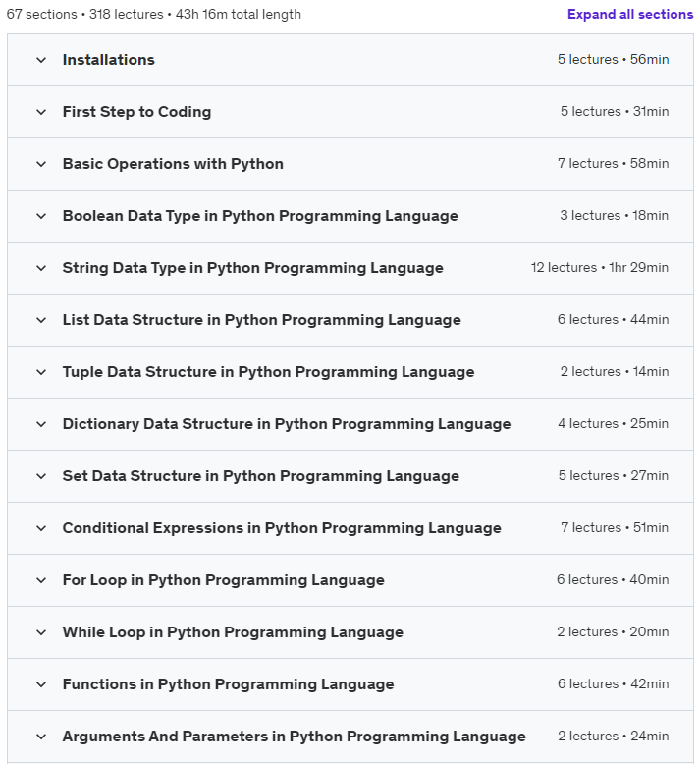The width and height of the screenshot is (700, 764).
Task: Click '12 lectures • 1hr 29min' duration text
Action: click(600, 267)
